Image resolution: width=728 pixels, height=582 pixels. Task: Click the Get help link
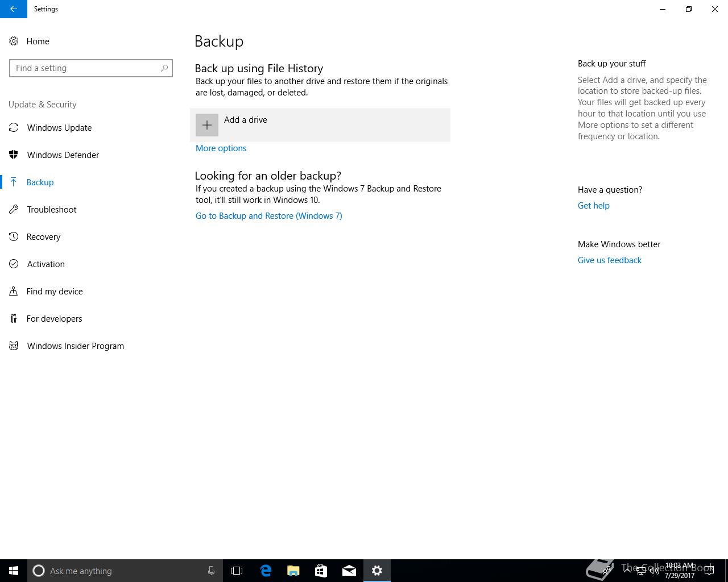click(x=593, y=206)
